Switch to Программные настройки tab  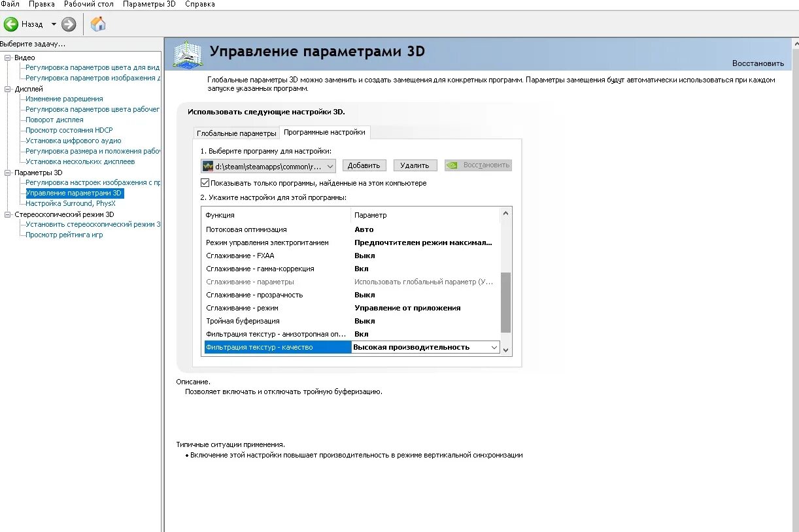tap(324, 132)
